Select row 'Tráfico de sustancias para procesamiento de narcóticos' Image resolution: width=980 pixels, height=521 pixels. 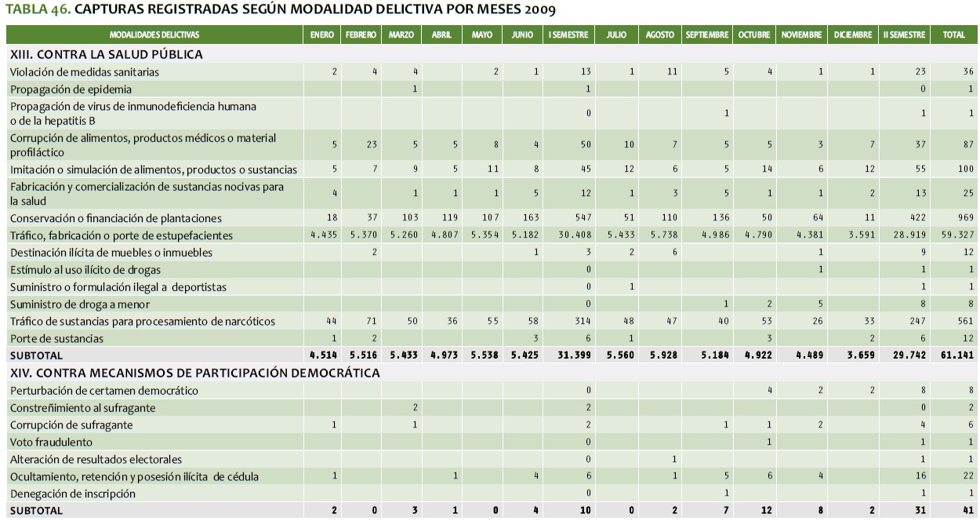492,321
